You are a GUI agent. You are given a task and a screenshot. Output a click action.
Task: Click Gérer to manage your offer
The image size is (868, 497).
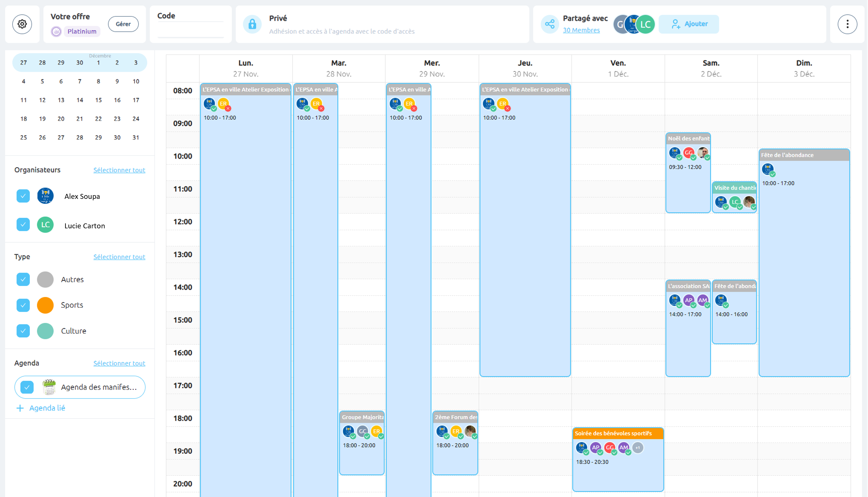(123, 24)
